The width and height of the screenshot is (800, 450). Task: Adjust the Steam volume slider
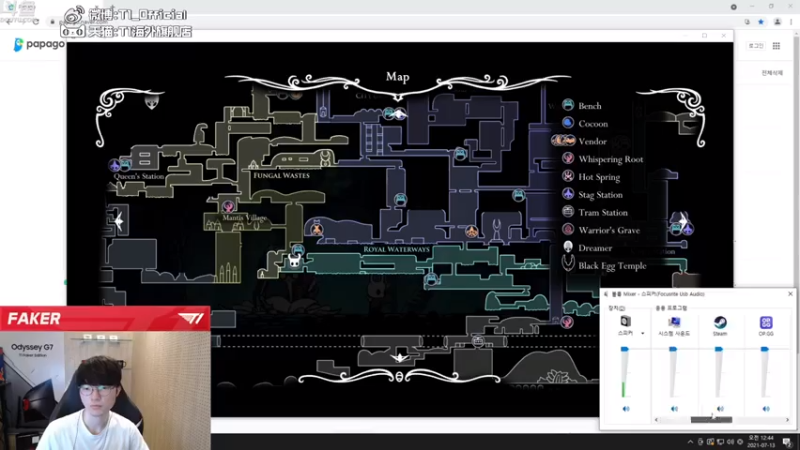click(719, 372)
